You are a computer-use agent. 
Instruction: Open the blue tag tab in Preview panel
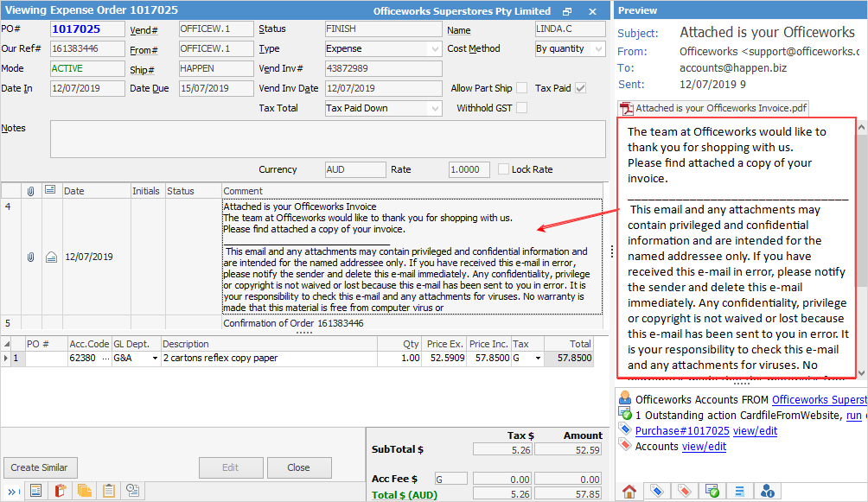(656, 492)
